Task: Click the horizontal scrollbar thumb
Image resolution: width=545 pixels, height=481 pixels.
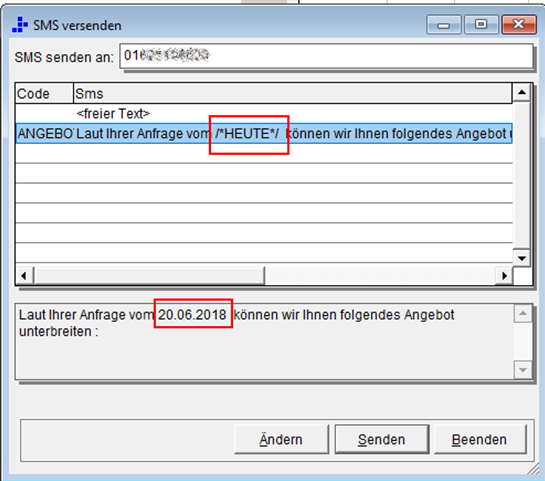Action: tap(149, 276)
